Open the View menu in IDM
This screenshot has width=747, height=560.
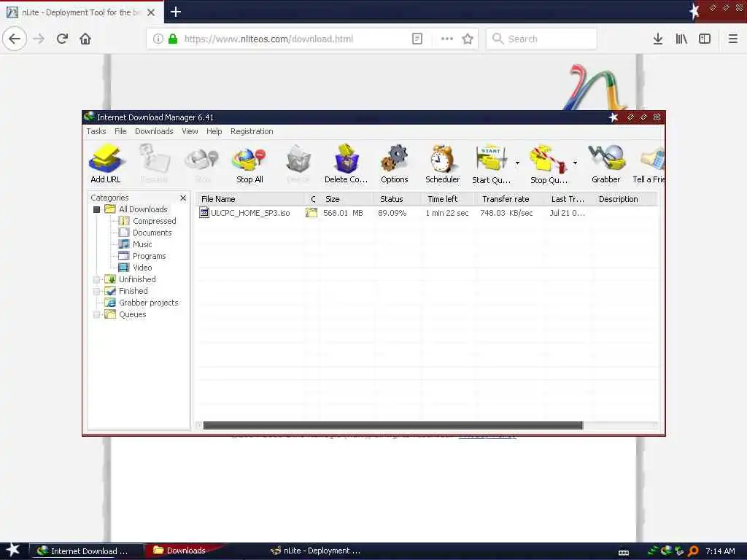coord(190,131)
